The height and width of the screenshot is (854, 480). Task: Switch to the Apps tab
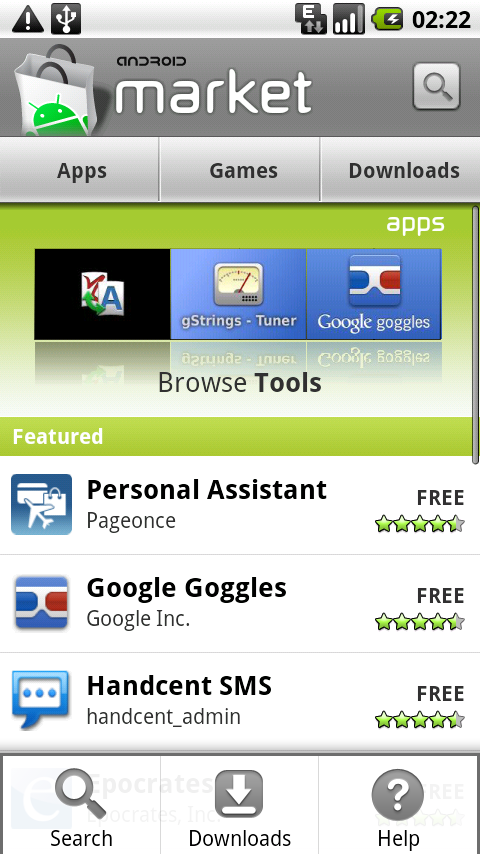click(80, 170)
